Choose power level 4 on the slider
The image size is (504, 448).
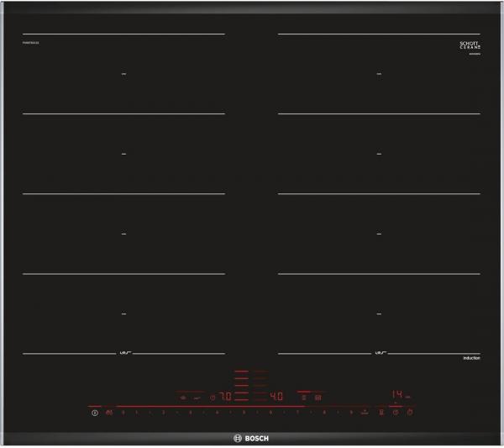pyautogui.click(x=217, y=413)
